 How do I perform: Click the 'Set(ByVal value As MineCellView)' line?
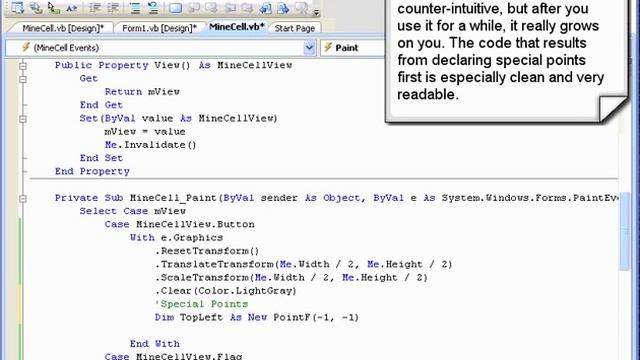[x=179, y=118]
